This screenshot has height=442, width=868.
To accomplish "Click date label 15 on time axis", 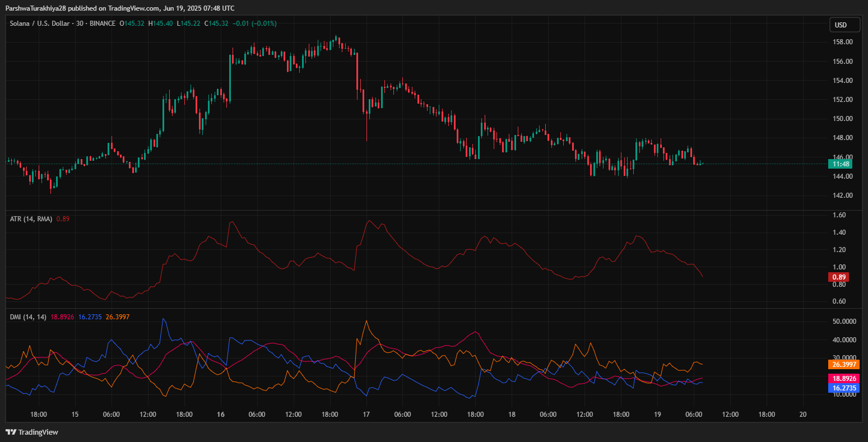I will 75,415.
